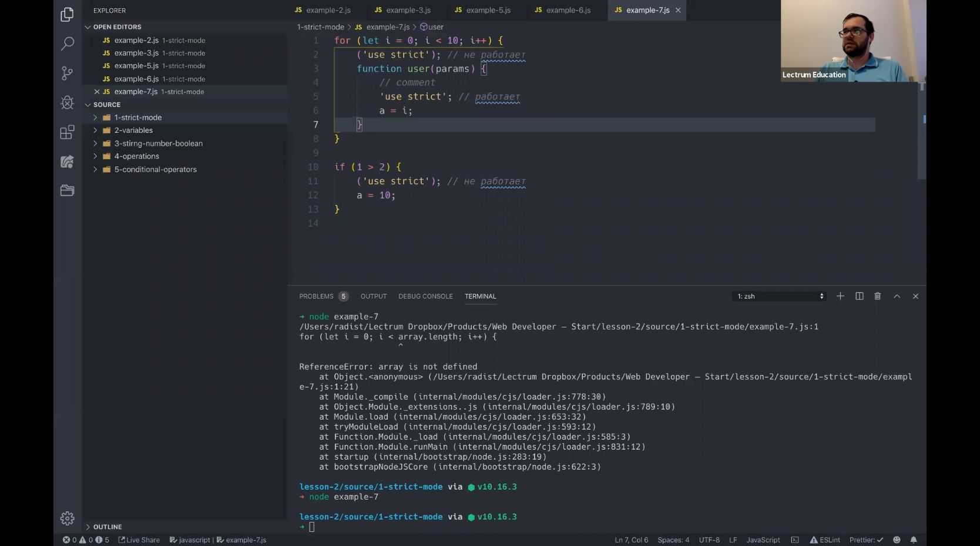Change indentation via Spaces: 4
980x546 pixels.
(673, 540)
